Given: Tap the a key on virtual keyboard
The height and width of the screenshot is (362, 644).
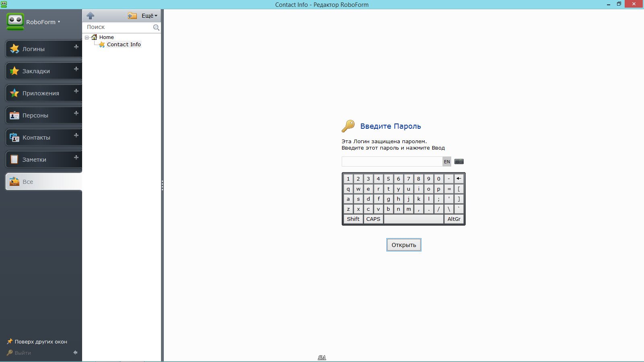Looking at the screenshot, I should pyautogui.click(x=348, y=199).
